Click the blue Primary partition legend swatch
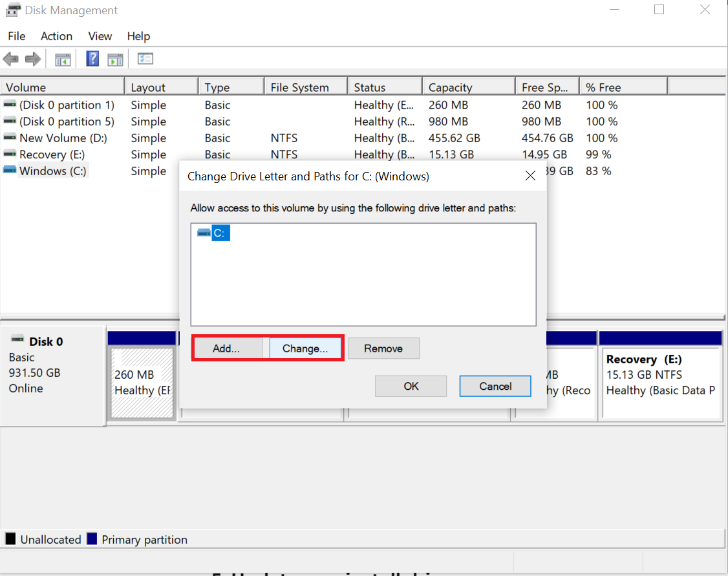The image size is (728, 576). click(92, 539)
